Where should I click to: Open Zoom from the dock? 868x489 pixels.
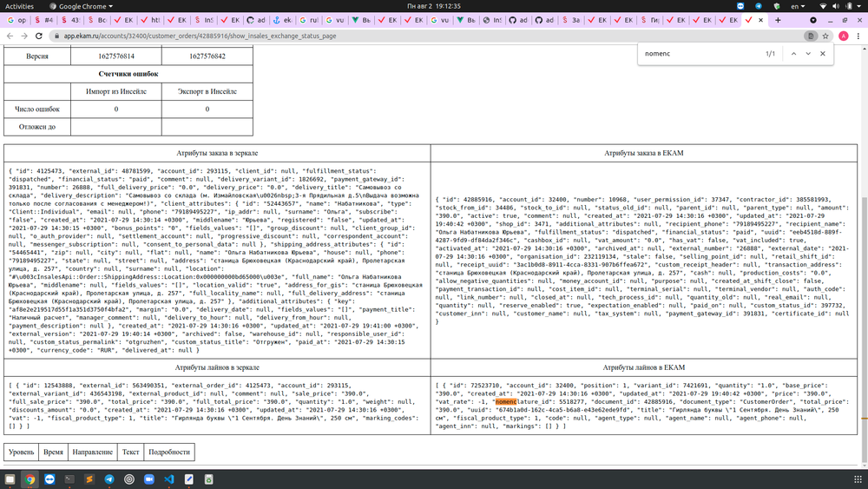[149, 479]
